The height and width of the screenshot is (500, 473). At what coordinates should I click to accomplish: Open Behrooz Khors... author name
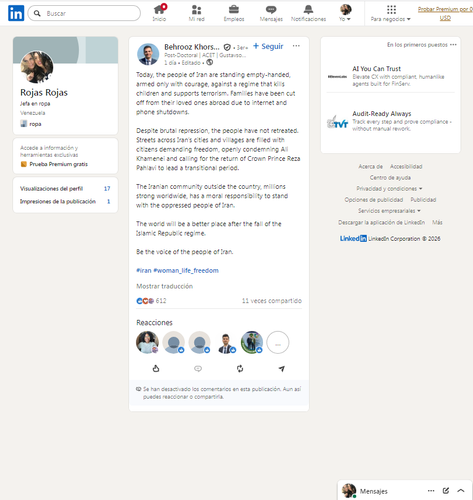click(192, 47)
